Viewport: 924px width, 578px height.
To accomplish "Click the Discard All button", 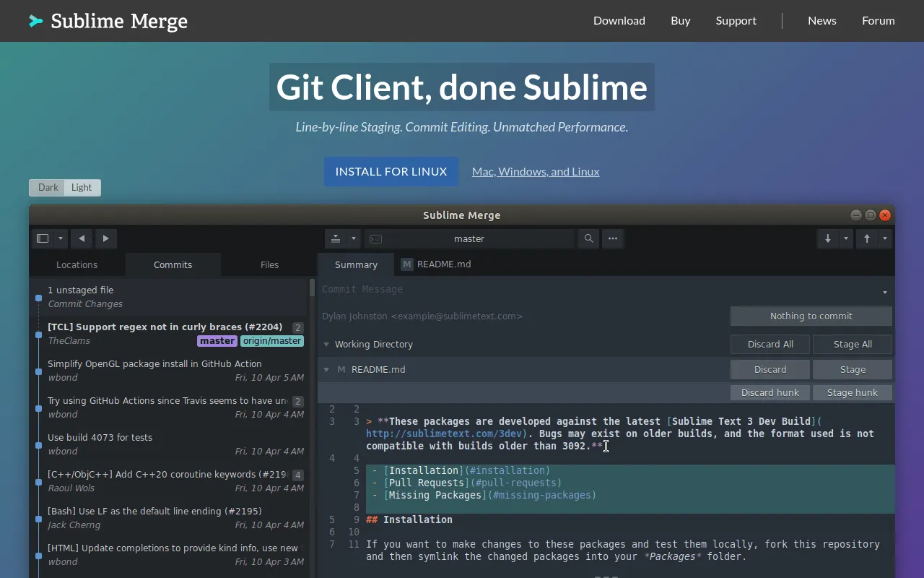I will point(770,344).
